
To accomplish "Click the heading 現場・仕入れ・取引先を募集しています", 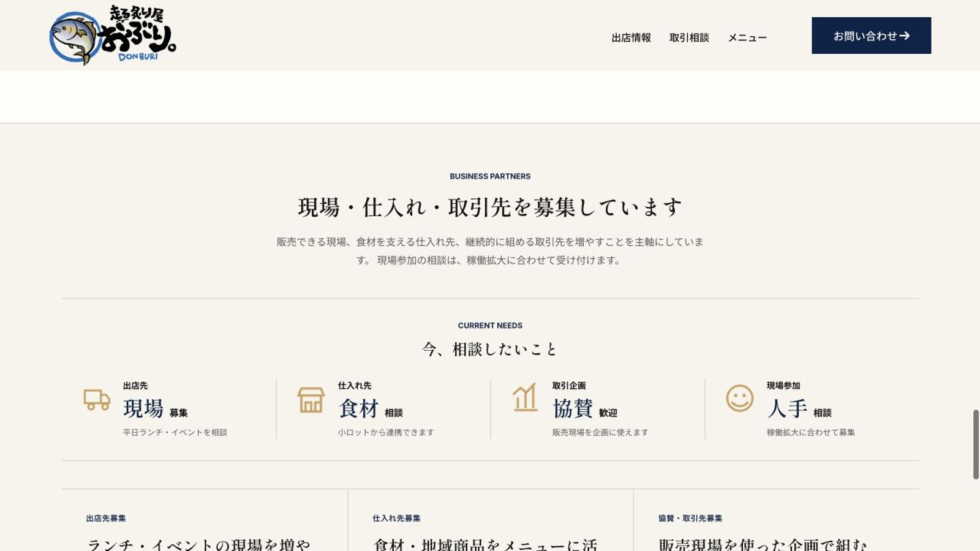I will coord(490,208).
